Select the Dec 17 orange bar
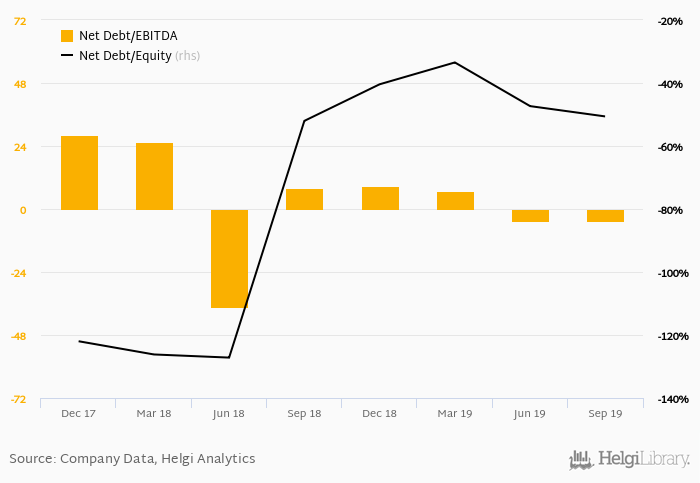The image size is (700, 483). tap(79, 173)
